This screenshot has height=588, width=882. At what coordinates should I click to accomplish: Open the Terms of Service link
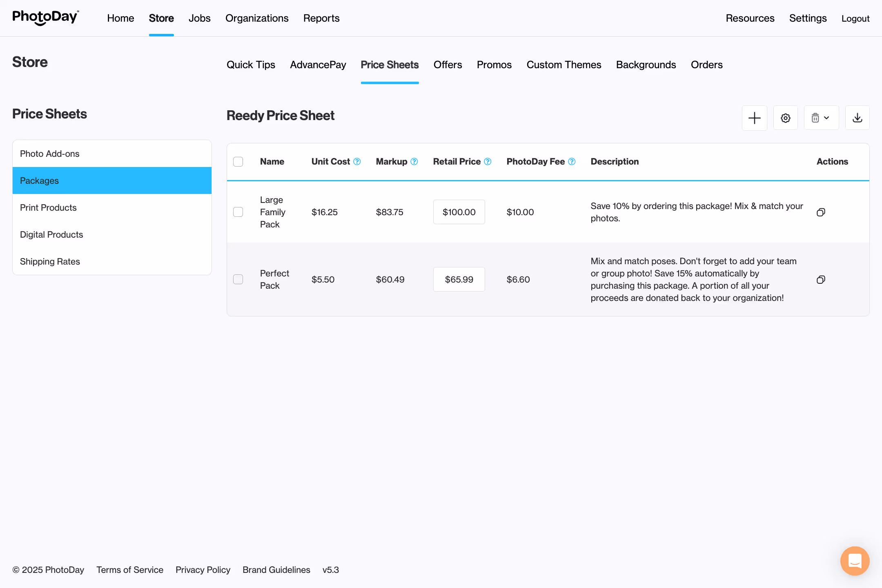tap(130, 570)
